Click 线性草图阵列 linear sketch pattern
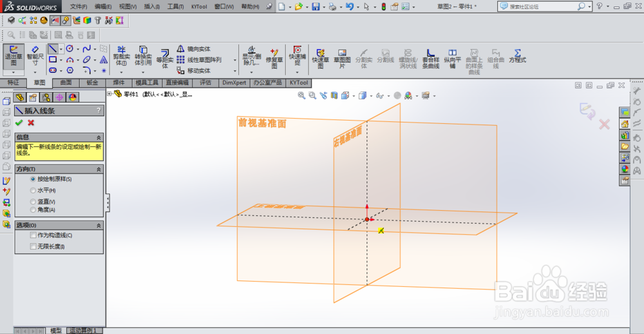 click(x=199, y=59)
